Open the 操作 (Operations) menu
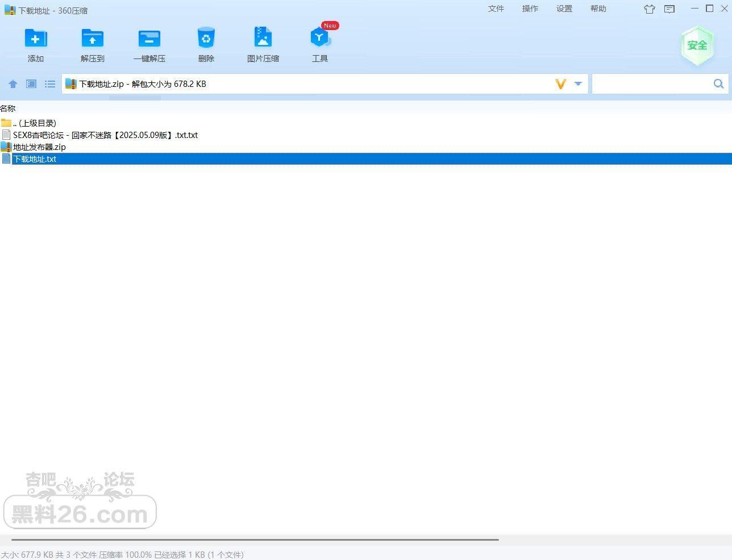 [530, 9]
